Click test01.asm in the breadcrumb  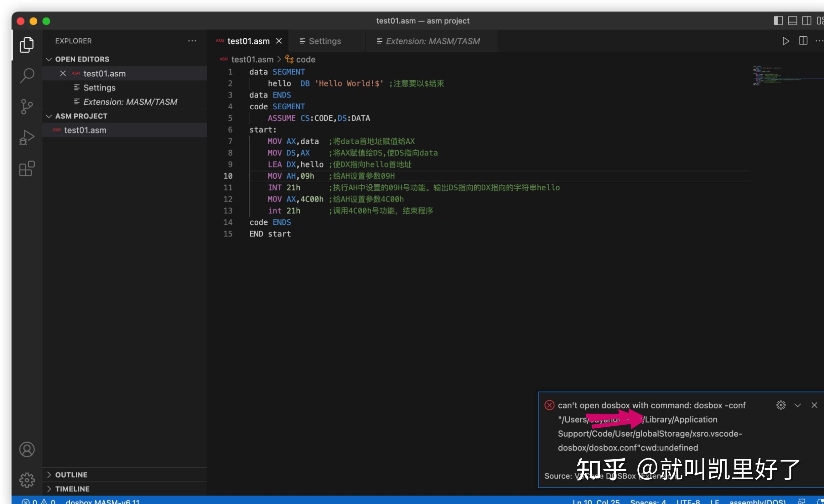[252, 59]
